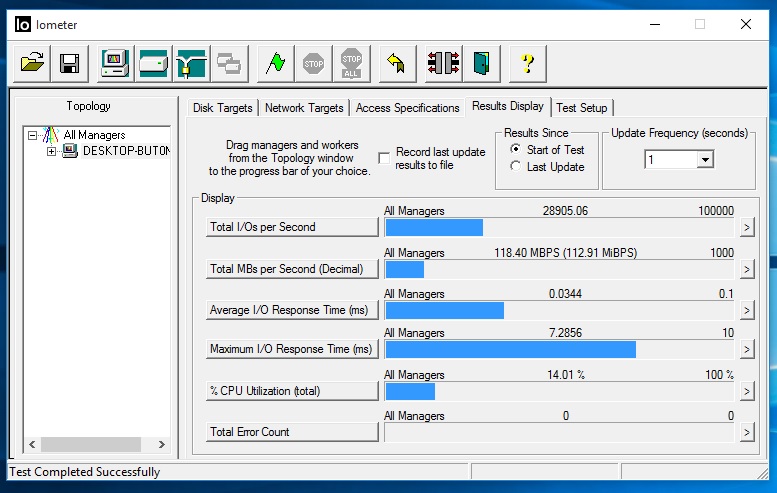Click the 14.01 % CPU value

pyautogui.click(x=565, y=375)
